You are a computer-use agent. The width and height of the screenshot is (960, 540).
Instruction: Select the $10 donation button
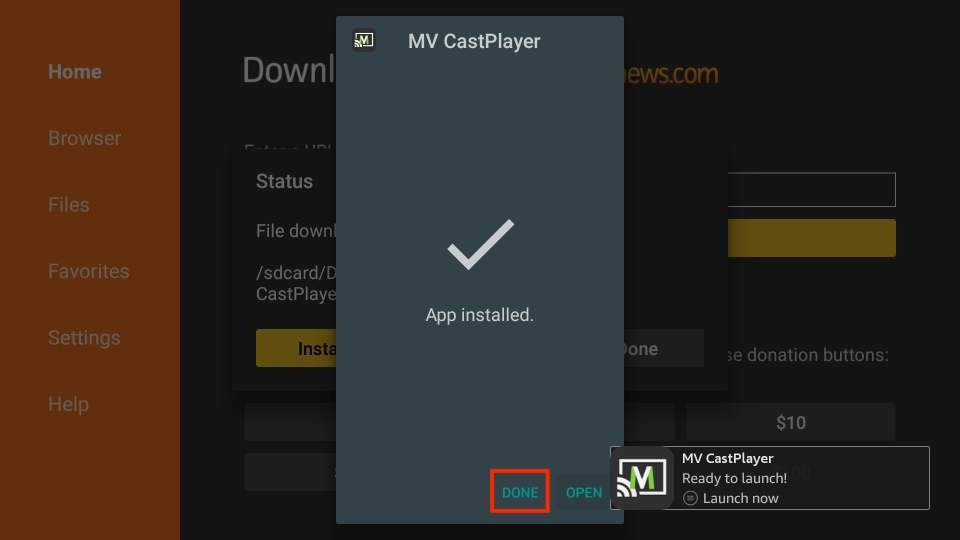[790, 422]
